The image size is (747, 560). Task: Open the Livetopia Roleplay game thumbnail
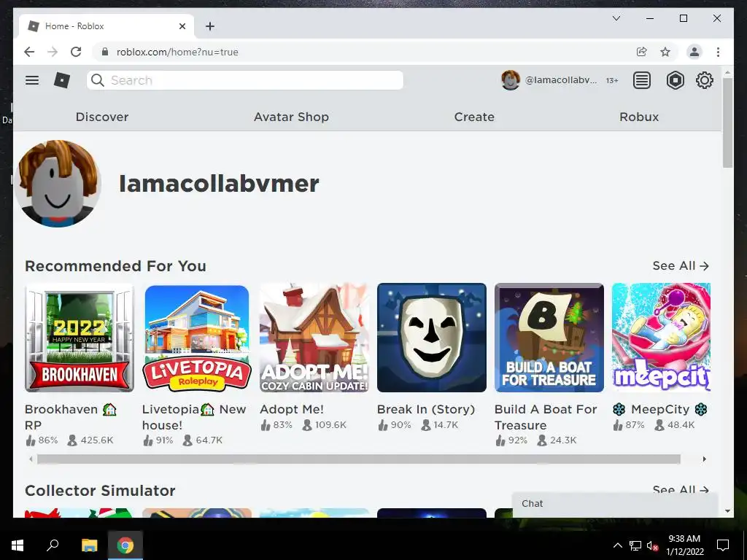(x=197, y=338)
